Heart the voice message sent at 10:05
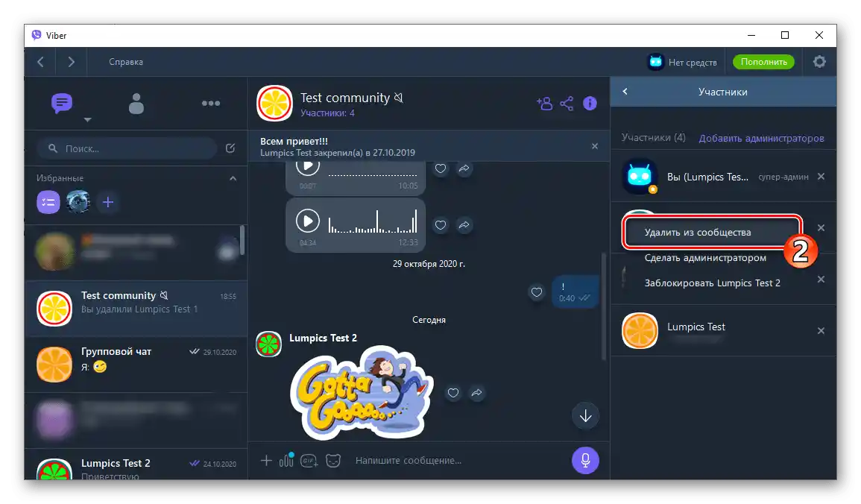The height and width of the screenshot is (504, 861). (x=440, y=169)
